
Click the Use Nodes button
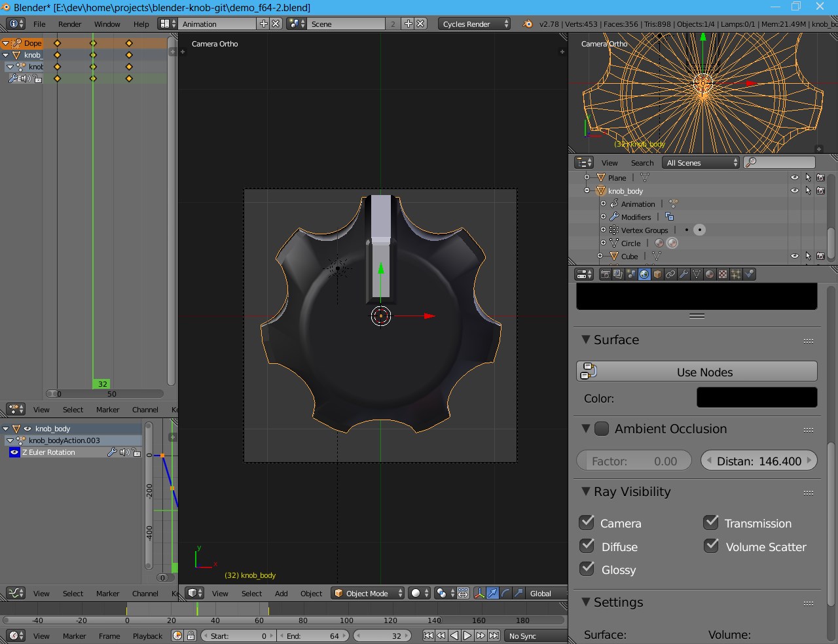click(x=697, y=371)
